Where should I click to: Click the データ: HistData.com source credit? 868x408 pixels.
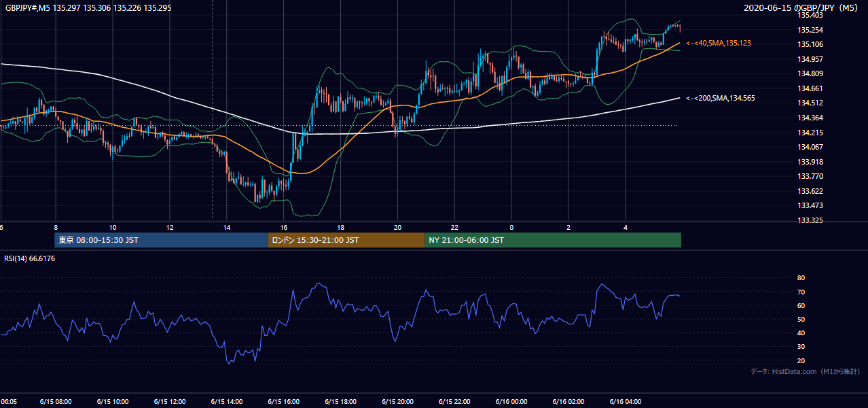click(806, 371)
